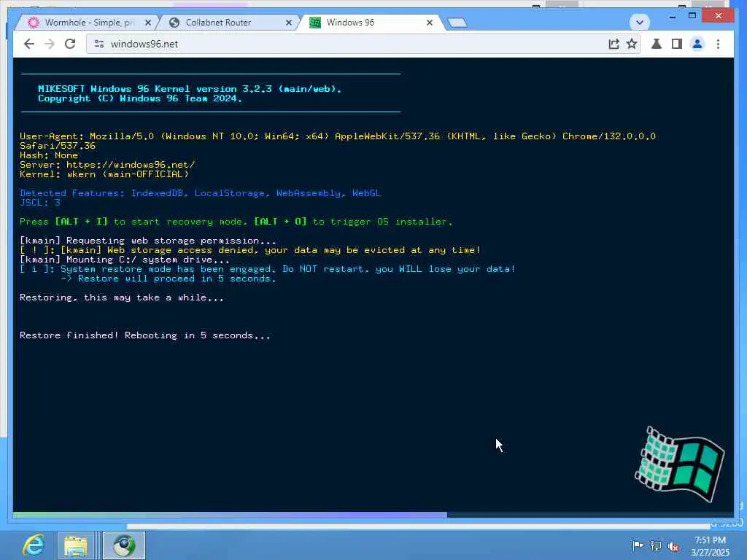Click the 'Restore finished! Rebooting' line
Image resolution: width=747 pixels, height=560 pixels.
[145, 335]
